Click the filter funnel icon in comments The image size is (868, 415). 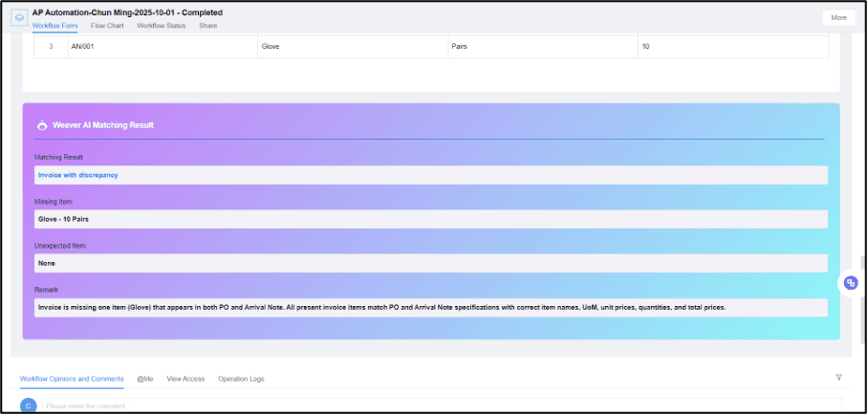(838, 378)
